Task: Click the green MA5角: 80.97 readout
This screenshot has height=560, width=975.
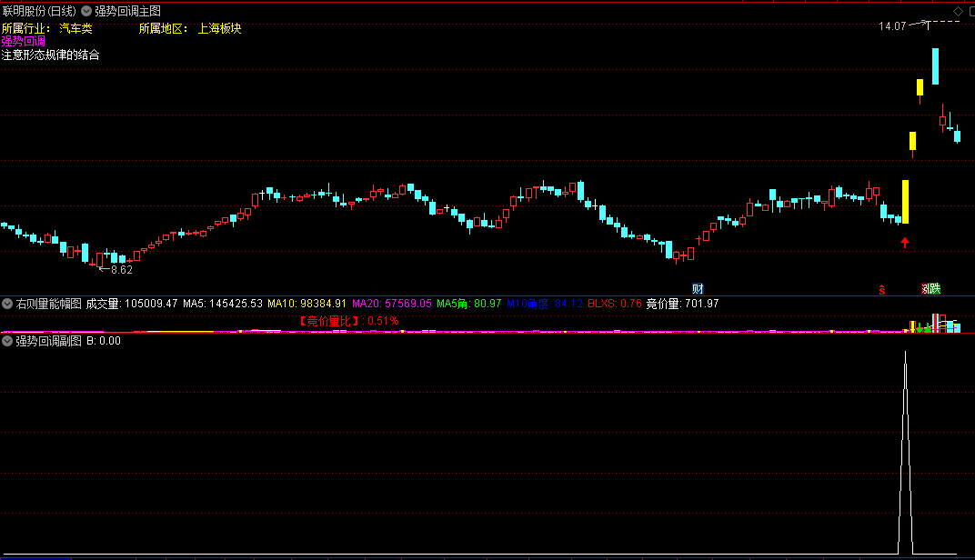Action: pyautogui.click(x=468, y=304)
